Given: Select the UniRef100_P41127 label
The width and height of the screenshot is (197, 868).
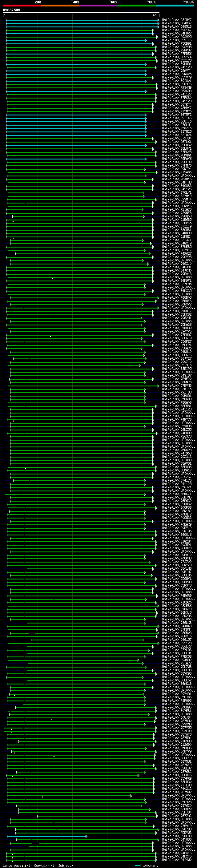Looking at the screenshot, I should point(176,94).
